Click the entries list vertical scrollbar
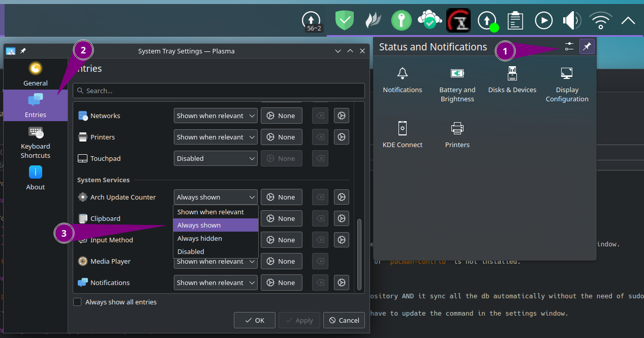 [360, 254]
